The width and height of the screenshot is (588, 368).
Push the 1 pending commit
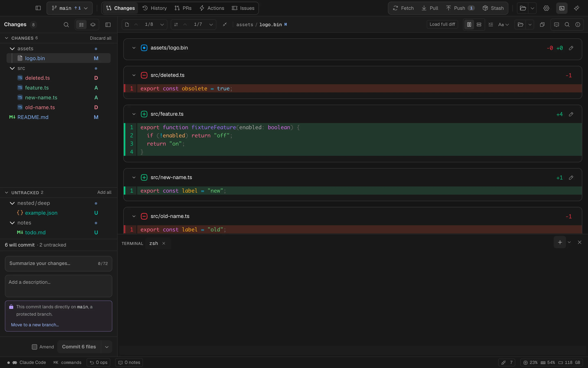pos(460,8)
